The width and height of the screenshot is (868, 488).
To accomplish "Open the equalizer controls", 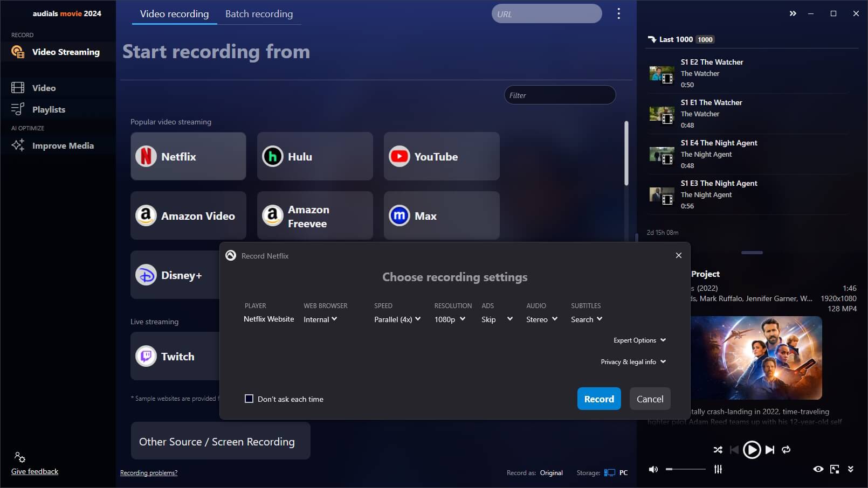I will (x=718, y=469).
